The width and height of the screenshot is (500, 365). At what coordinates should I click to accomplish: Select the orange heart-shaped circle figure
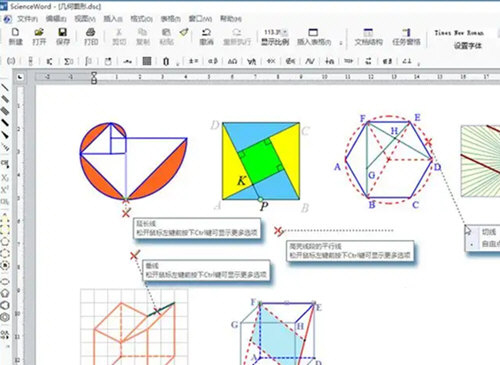[x=133, y=161]
